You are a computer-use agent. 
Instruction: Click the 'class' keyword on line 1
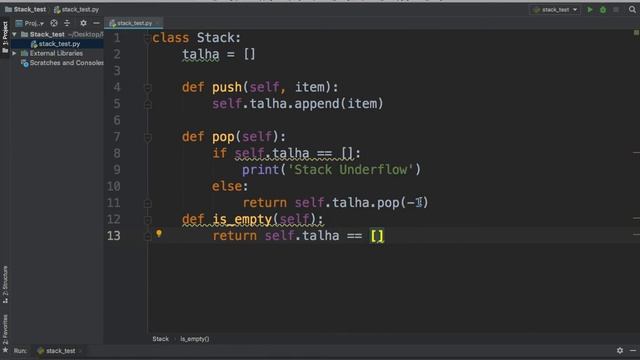click(x=171, y=38)
